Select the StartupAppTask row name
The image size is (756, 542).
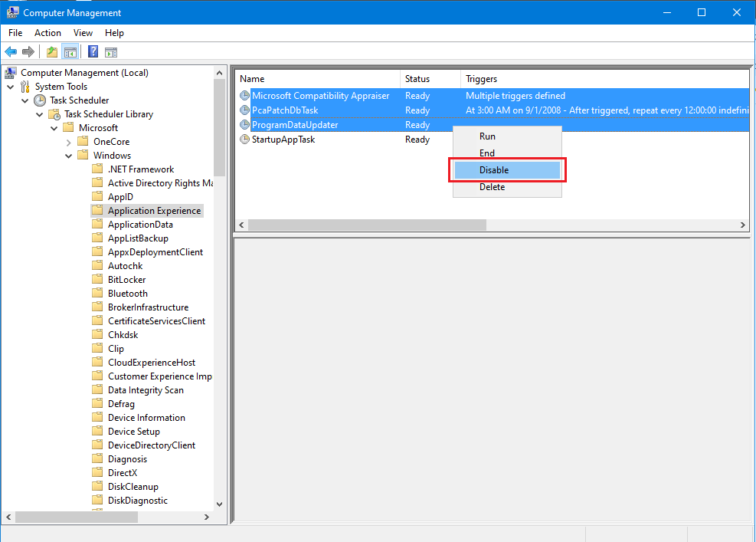coord(283,139)
